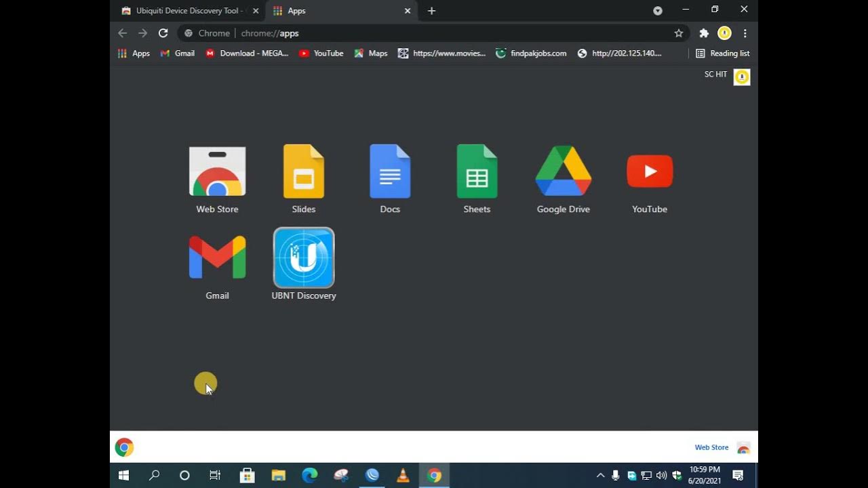Open the Chrome three-dot menu
The height and width of the screenshot is (488, 868).
point(745,33)
